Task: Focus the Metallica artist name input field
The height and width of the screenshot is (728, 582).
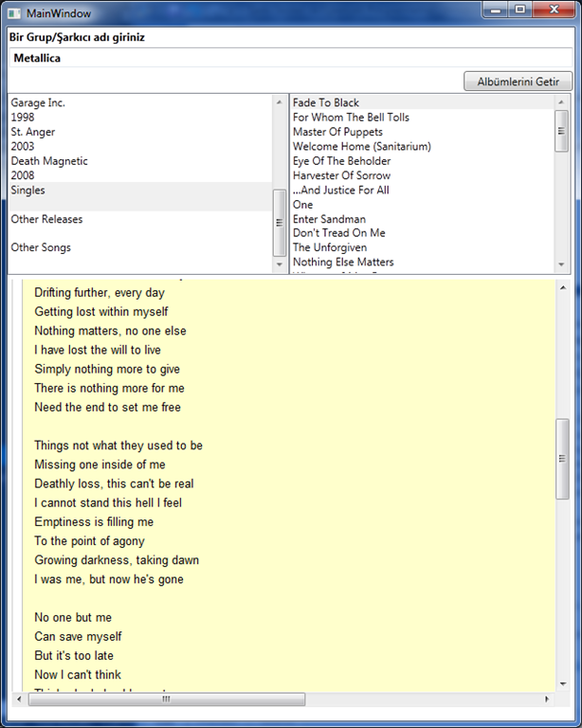Action: pyautogui.click(x=291, y=58)
